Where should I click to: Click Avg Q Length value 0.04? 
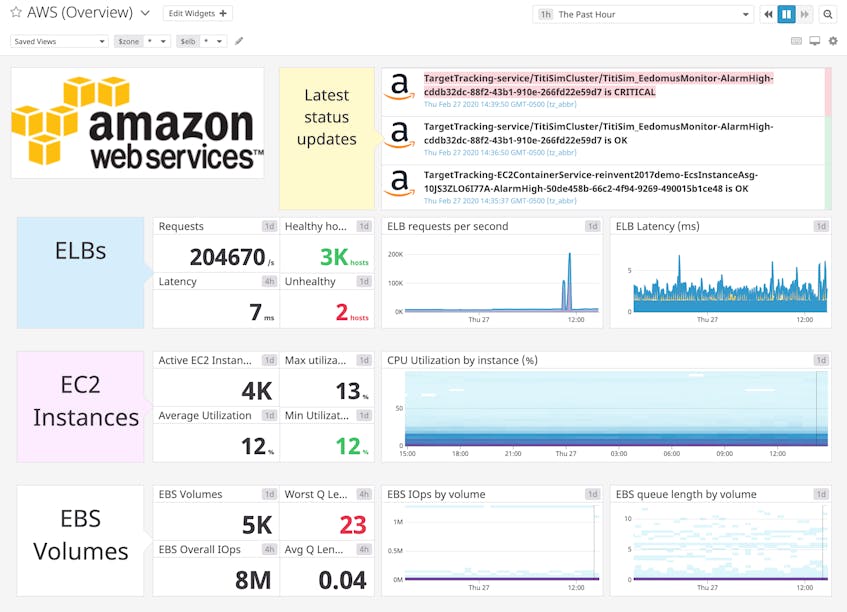(342, 580)
